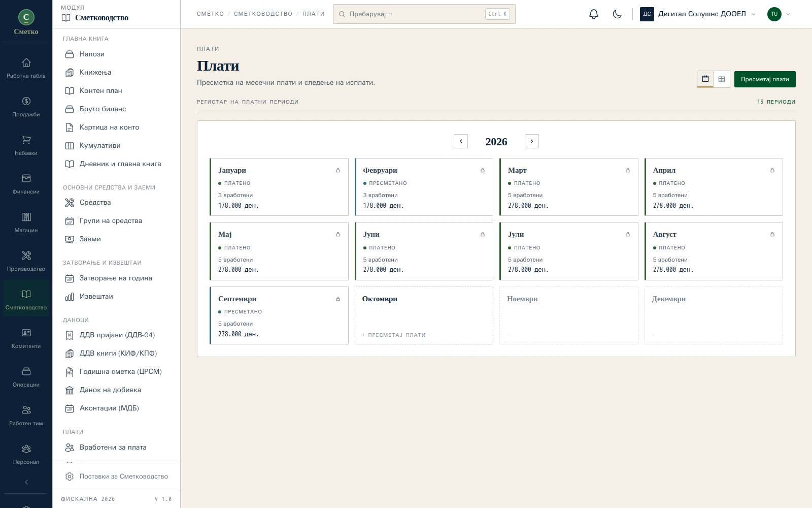The height and width of the screenshot is (508, 812).
Task: Click СМЕТКО breadcrumb
Action: point(211,14)
